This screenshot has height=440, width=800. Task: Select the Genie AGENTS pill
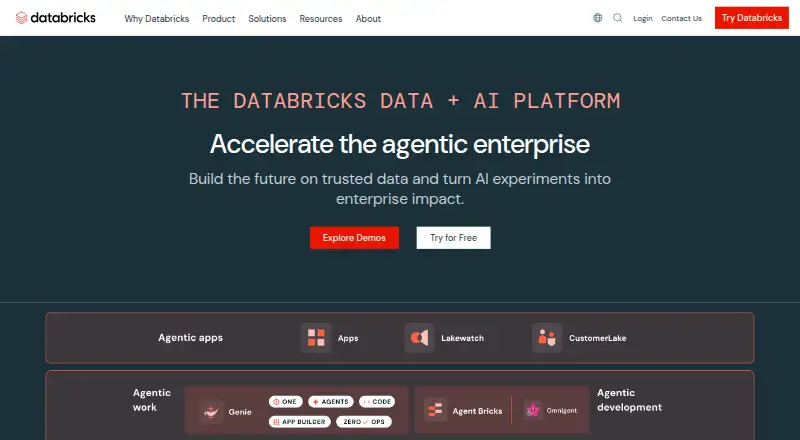pyautogui.click(x=331, y=402)
